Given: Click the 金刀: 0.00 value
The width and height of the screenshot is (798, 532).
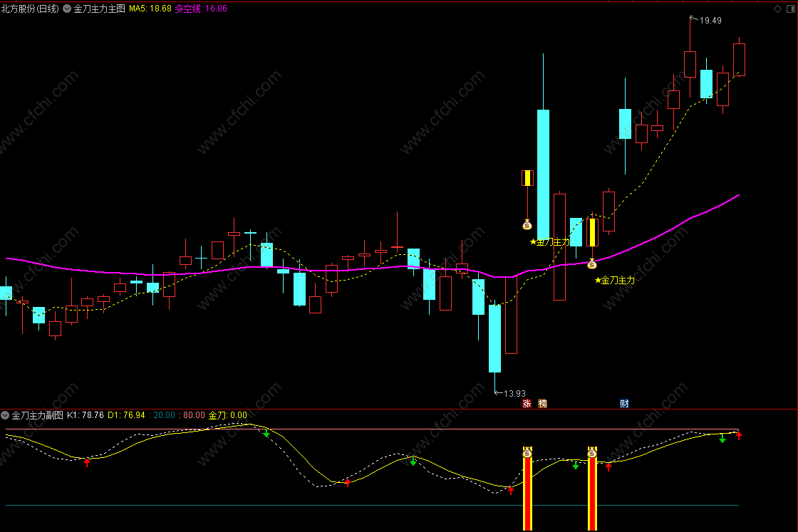Looking at the screenshot, I should tap(227, 415).
